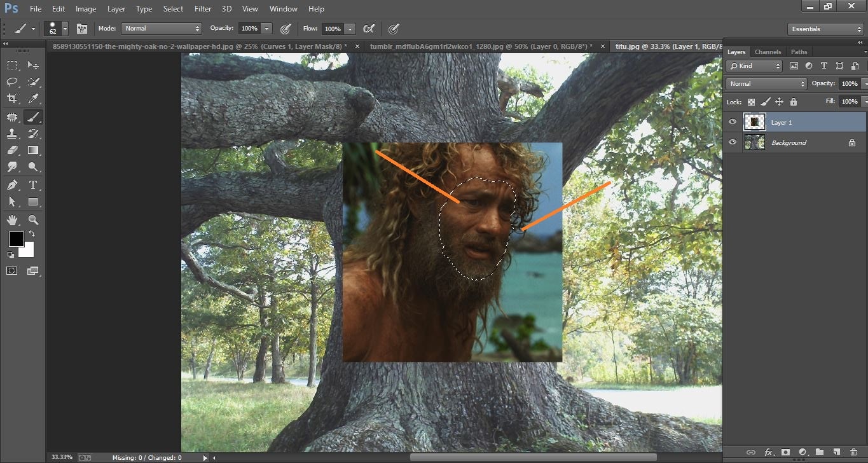868x463 pixels.
Task: Select the Eraser tool
Action: (11, 150)
